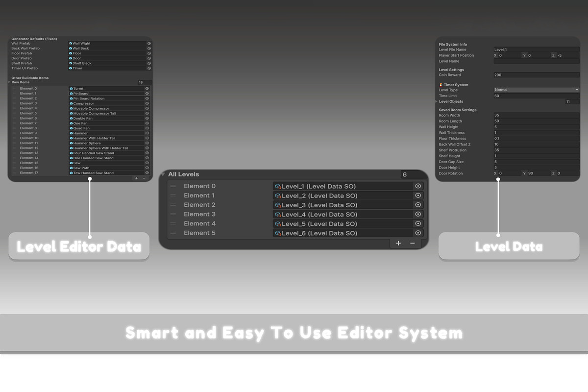
Task: Click Player Start Position Z field showing -5
Action: [568, 55]
